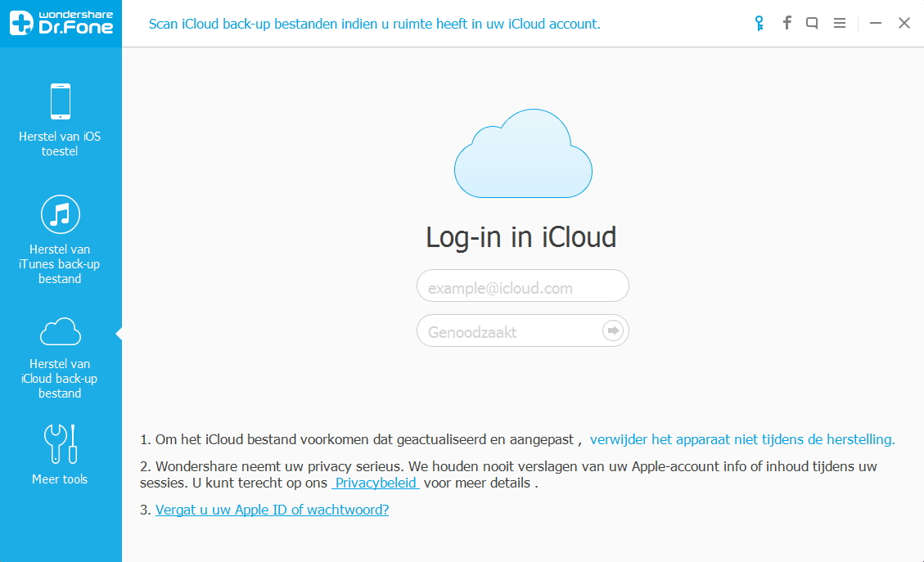Open the wrench tools icon
924x562 pixels.
[60, 443]
